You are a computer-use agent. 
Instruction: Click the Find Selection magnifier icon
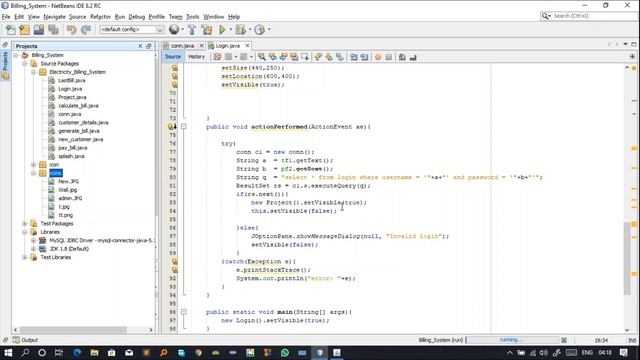click(x=262, y=57)
